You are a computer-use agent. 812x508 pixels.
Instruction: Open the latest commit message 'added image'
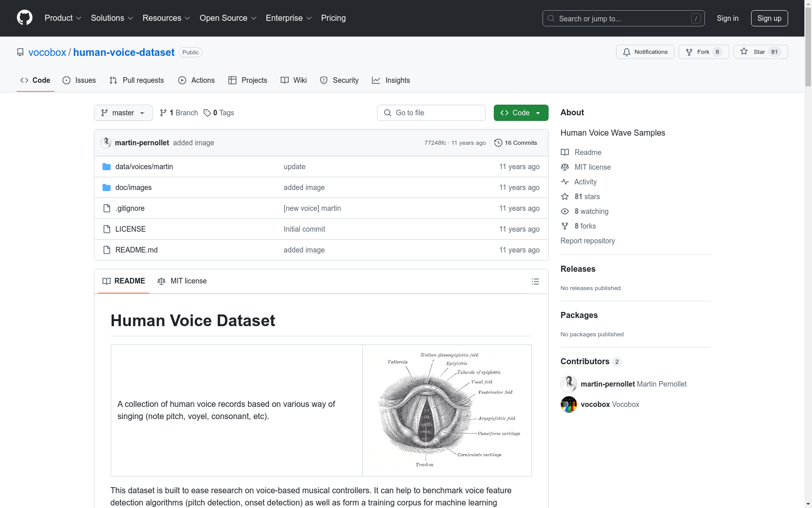click(193, 143)
